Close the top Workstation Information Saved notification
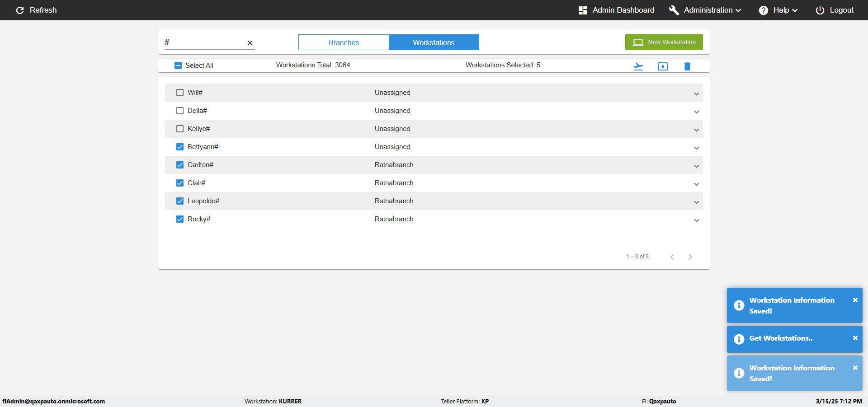The height and width of the screenshot is (407, 868). (x=855, y=300)
